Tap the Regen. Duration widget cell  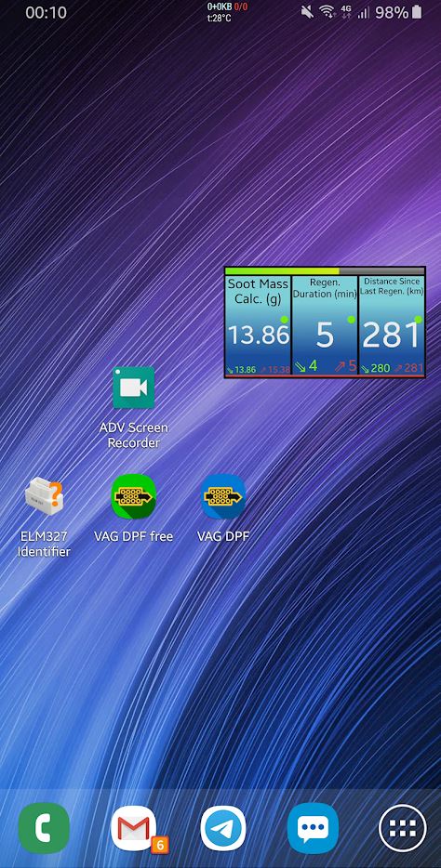(x=325, y=325)
